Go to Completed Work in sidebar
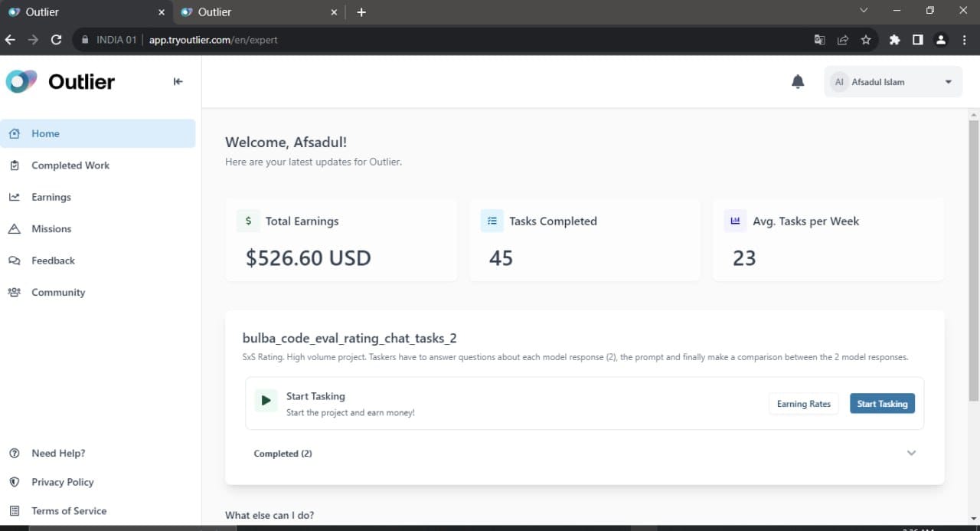980x531 pixels. [x=70, y=166]
